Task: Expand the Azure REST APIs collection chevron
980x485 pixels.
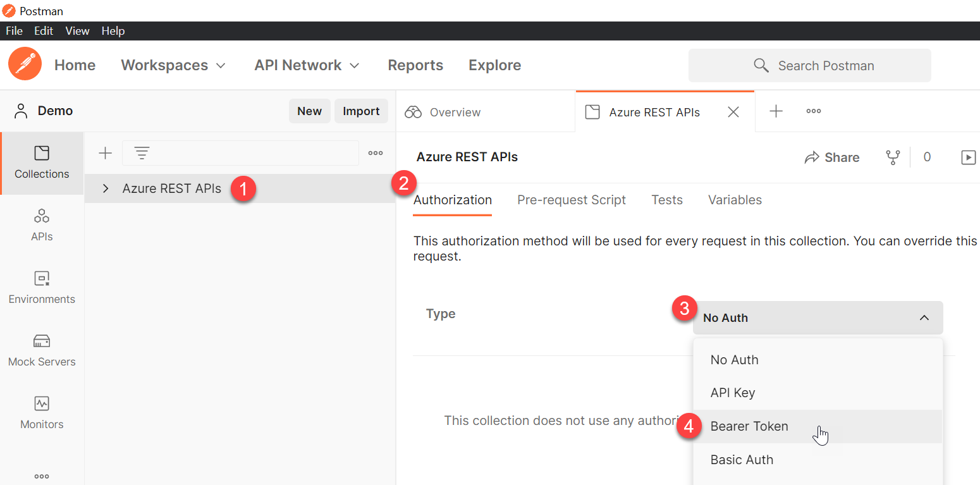Action: pyautogui.click(x=106, y=188)
